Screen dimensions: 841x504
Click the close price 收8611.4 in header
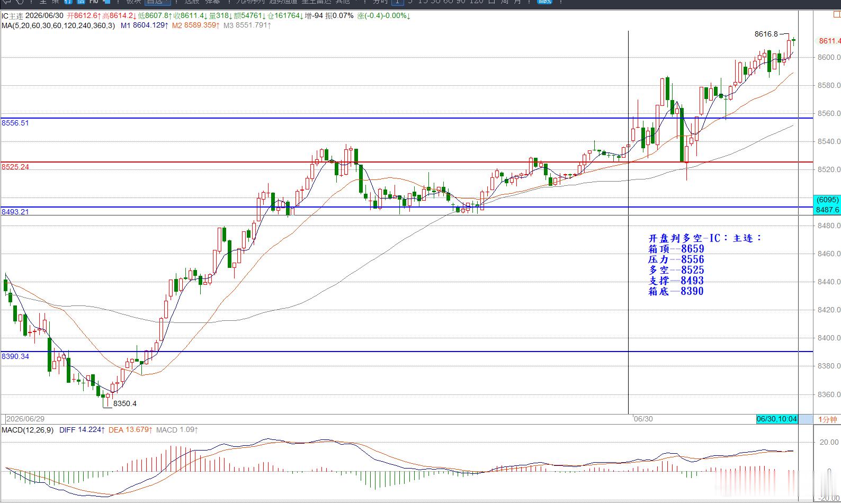(191, 16)
